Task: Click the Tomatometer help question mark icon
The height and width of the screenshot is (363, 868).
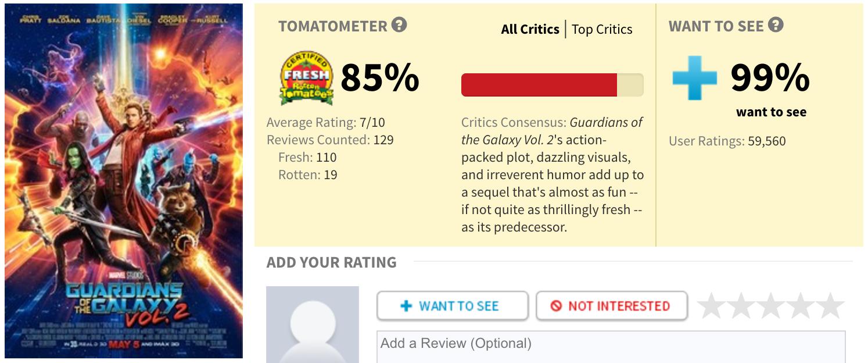Action: pyautogui.click(x=399, y=25)
